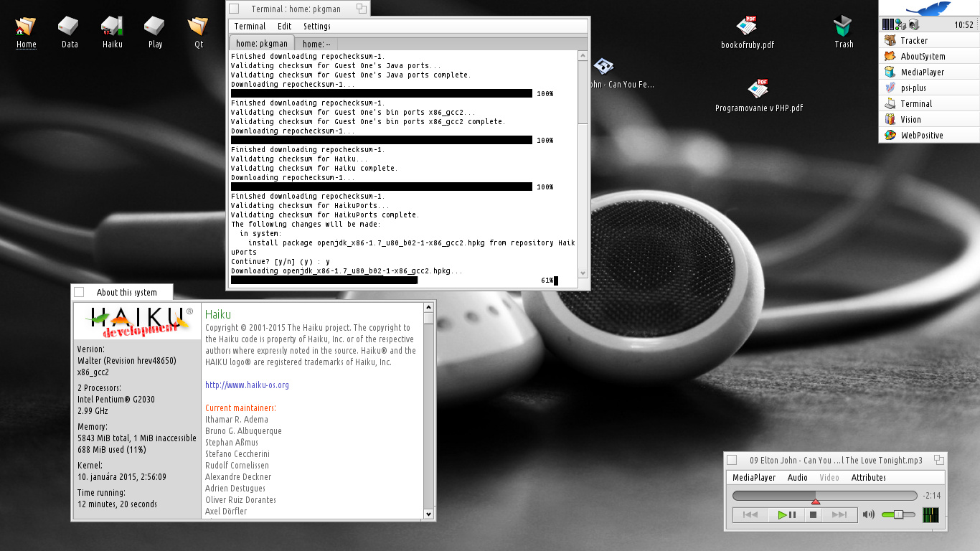
Task: Click the 61% download progress bar
Action: click(324, 281)
